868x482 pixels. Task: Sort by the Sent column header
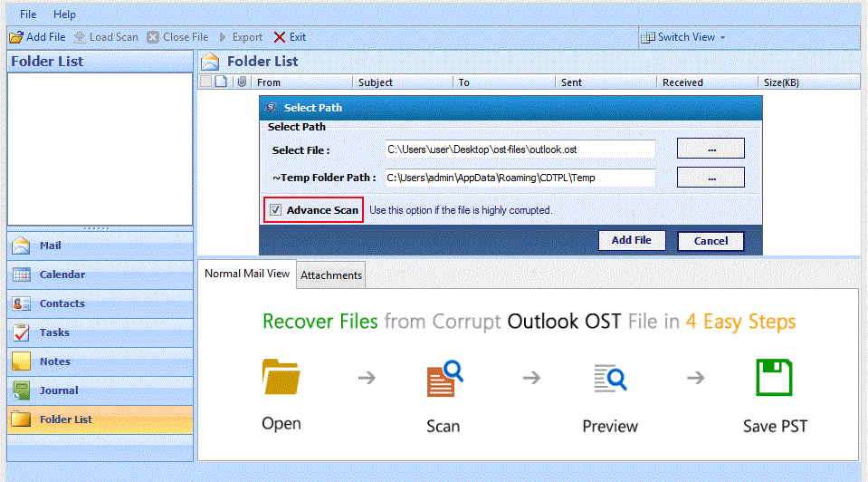click(x=606, y=82)
